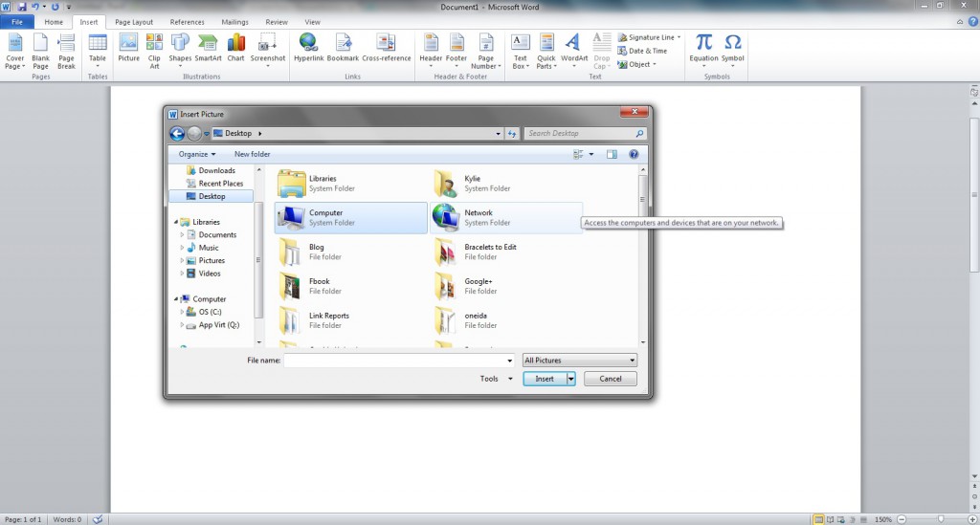Viewport: 980px width, 525px height.
Task: Switch to the Mailings tab
Action: [235, 22]
